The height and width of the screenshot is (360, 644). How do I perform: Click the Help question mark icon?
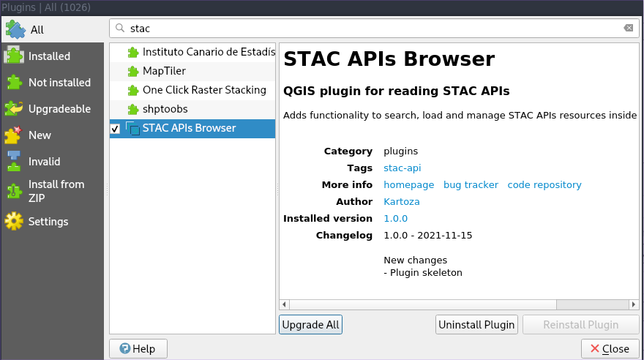pos(124,348)
